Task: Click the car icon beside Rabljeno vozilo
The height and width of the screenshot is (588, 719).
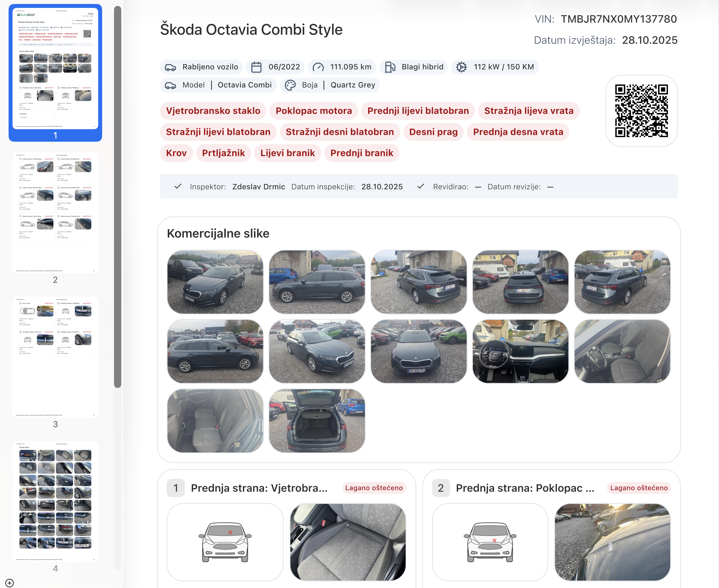Action: click(170, 68)
